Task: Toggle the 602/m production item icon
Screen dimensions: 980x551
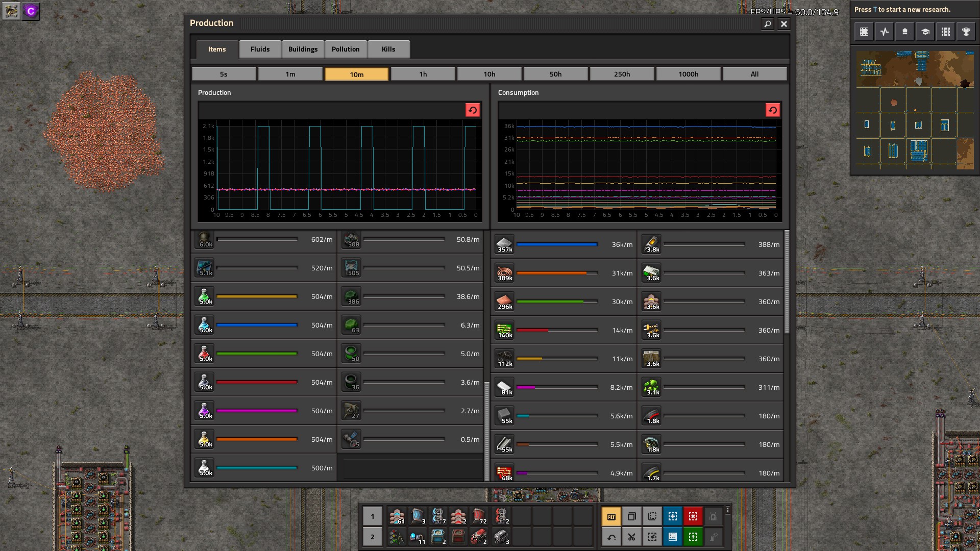Action: coord(204,239)
